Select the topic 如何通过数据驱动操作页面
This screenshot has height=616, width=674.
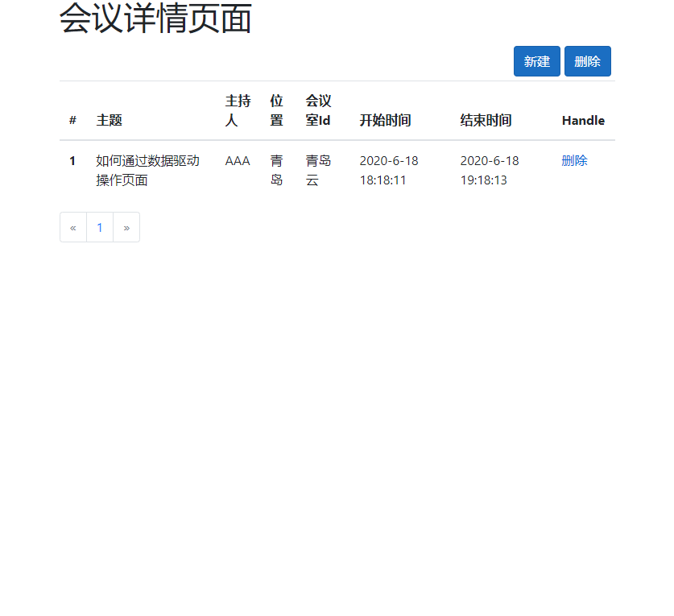coord(147,170)
